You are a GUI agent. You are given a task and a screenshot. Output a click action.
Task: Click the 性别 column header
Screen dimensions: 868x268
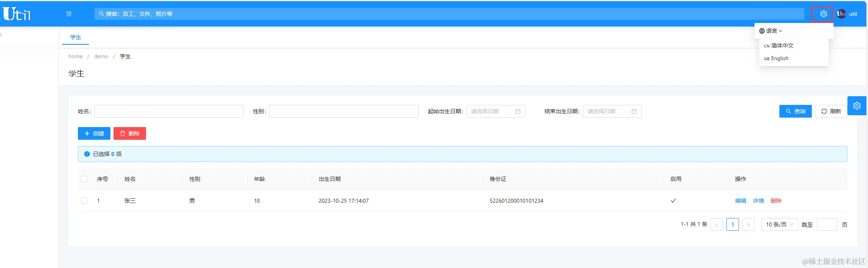[x=195, y=179]
